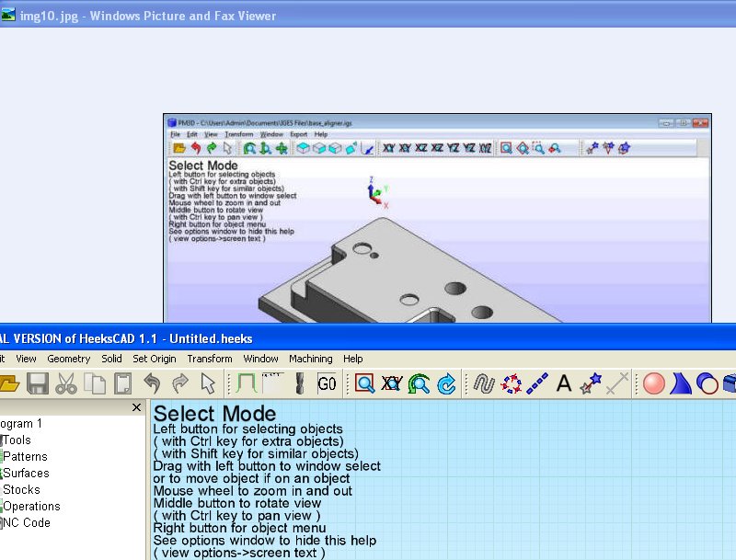Click the G0 toolbar button
Image resolution: width=736 pixels, height=560 pixels.
coord(327,383)
